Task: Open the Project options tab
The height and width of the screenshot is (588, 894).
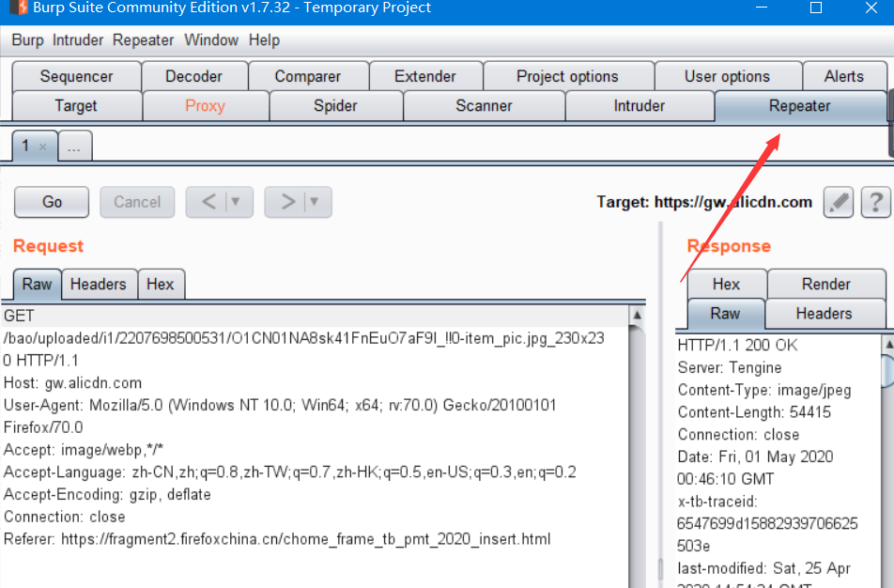Action: (568, 76)
